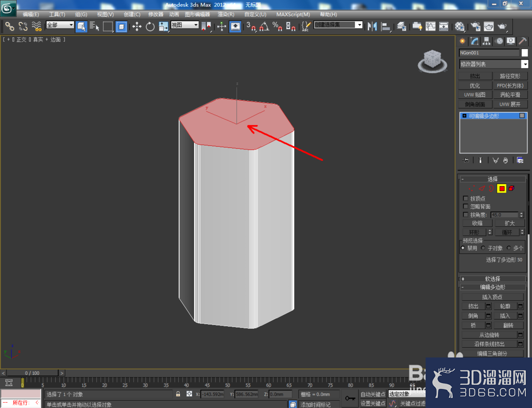Open the 渲染(R) menu
The width and height of the screenshot is (532, 408).
click(x=226, y=14)
